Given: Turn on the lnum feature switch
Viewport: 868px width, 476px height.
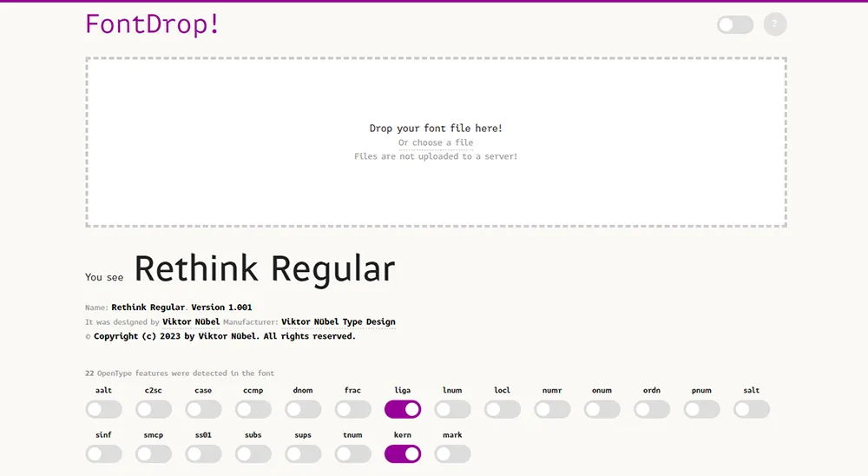Looking at the screenshot, I should click(x=453, y=409).
